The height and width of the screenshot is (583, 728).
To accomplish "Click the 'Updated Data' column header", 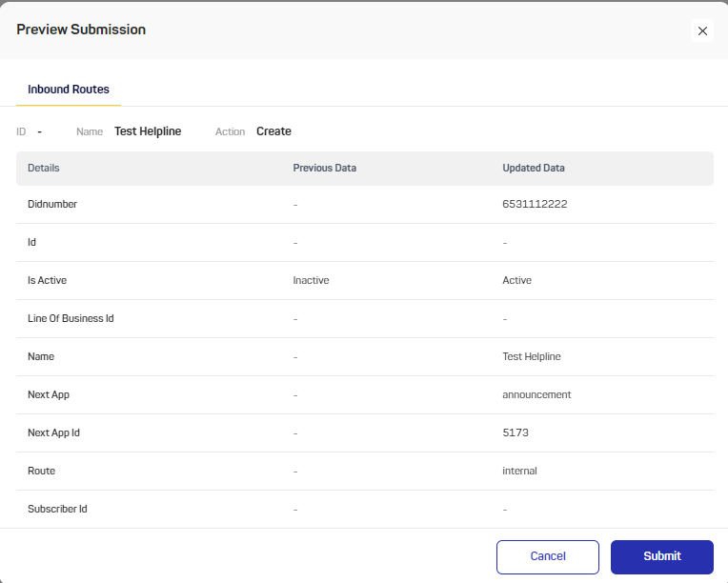I will tap(534, 168).
